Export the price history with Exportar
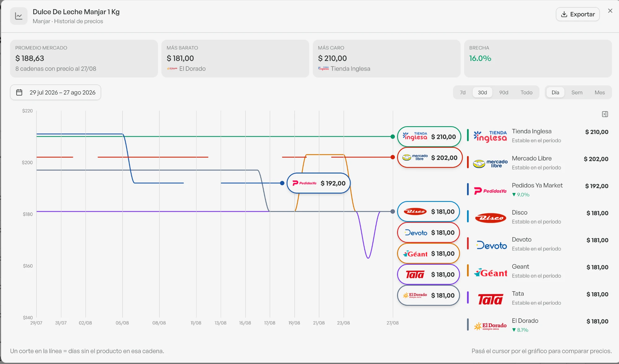 pyautogui.click(x=578, y=14)
